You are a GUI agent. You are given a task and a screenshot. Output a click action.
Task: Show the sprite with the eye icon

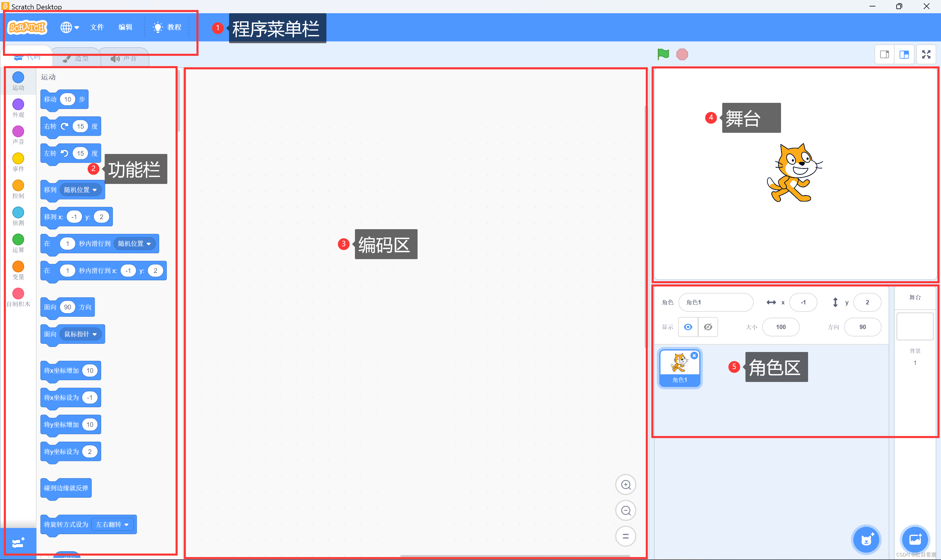coord(688,327)
